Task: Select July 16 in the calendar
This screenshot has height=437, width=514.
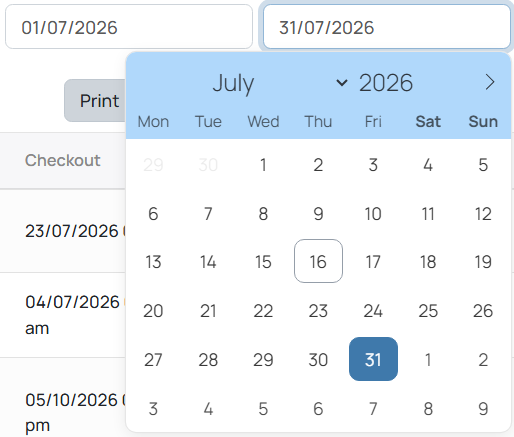Action: (x=318, y=261)
